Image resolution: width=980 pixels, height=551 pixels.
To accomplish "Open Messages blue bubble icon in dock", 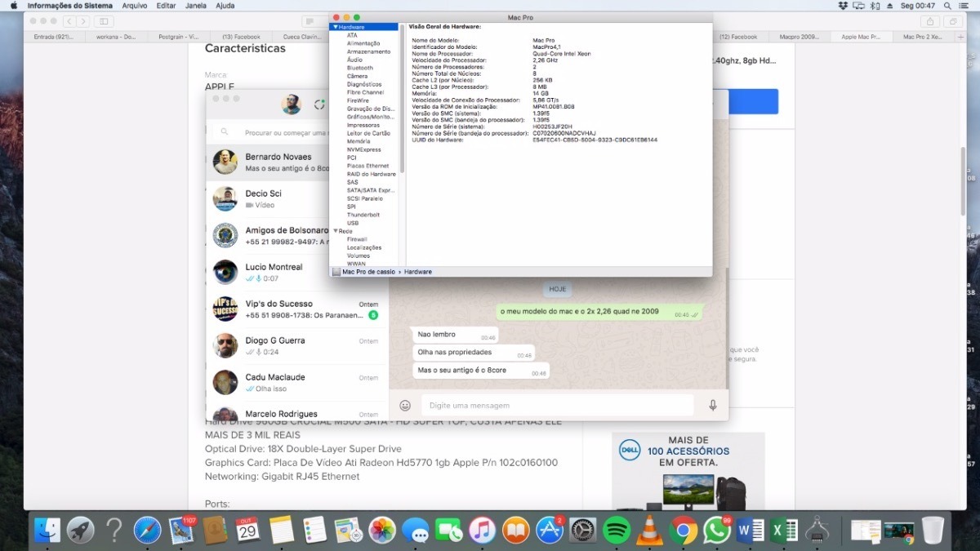I will tap(416, 531).
